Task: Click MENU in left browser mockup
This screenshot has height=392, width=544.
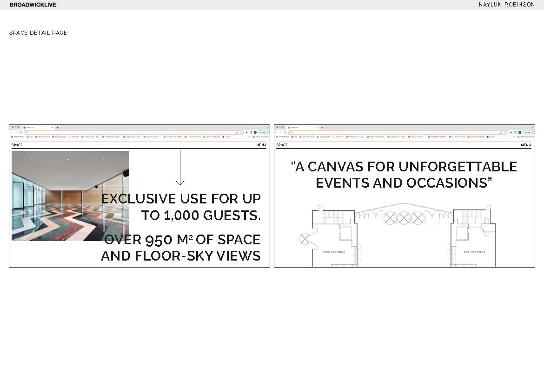Action: click(261, 145)
